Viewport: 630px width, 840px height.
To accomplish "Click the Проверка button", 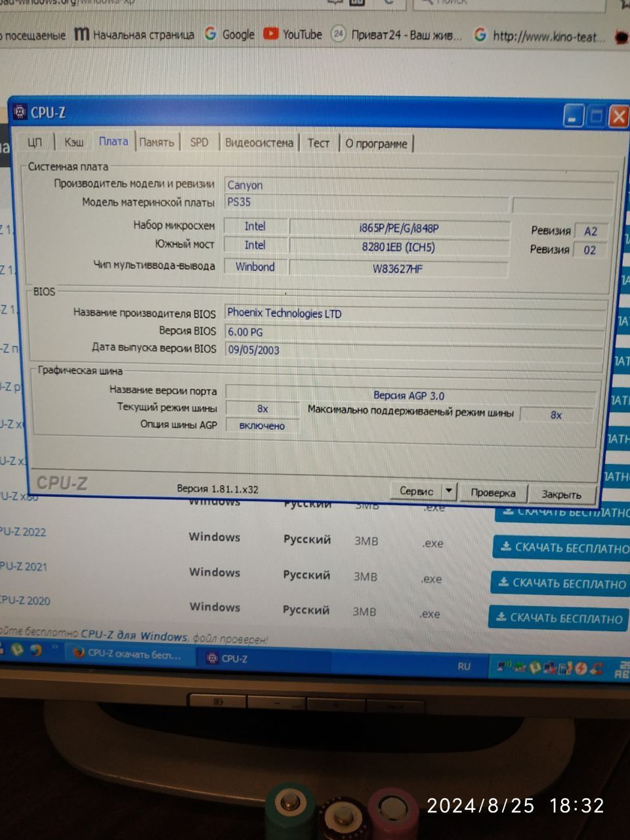I will 493,492.
